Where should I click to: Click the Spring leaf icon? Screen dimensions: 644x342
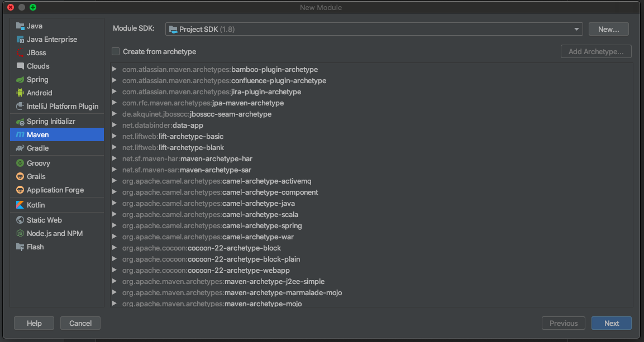[20, 80]
